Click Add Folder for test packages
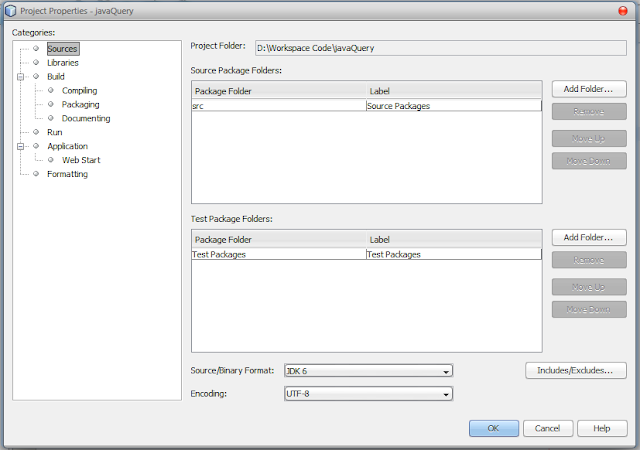Image resolution: width=640 pixels, height=450 pixels. [589, 237]
